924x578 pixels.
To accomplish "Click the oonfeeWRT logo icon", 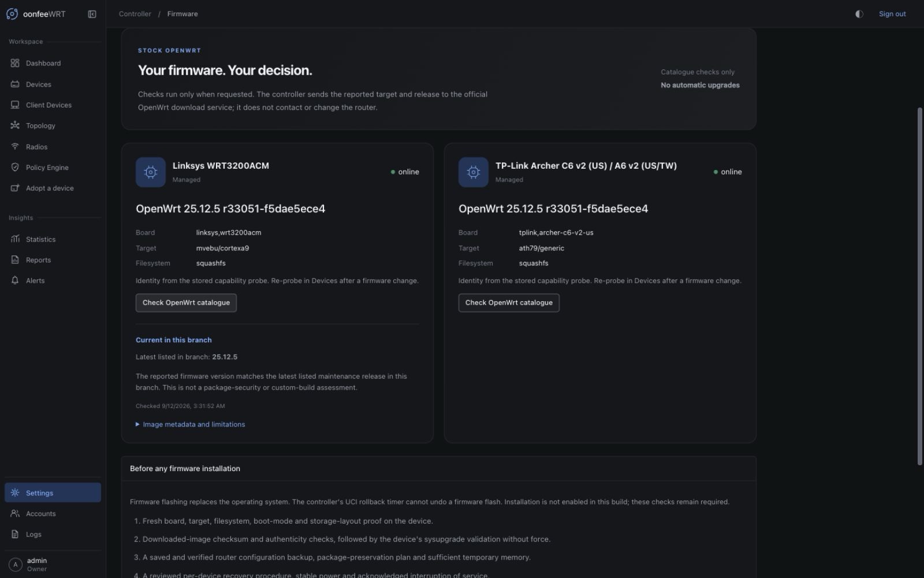I will click(x=12, y=14).
